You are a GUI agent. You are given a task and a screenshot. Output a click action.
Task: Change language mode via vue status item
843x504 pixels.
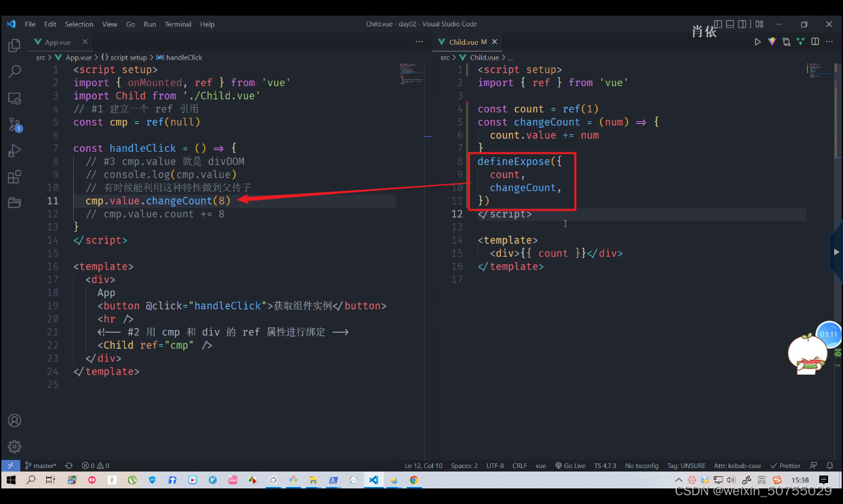(541, 465)
